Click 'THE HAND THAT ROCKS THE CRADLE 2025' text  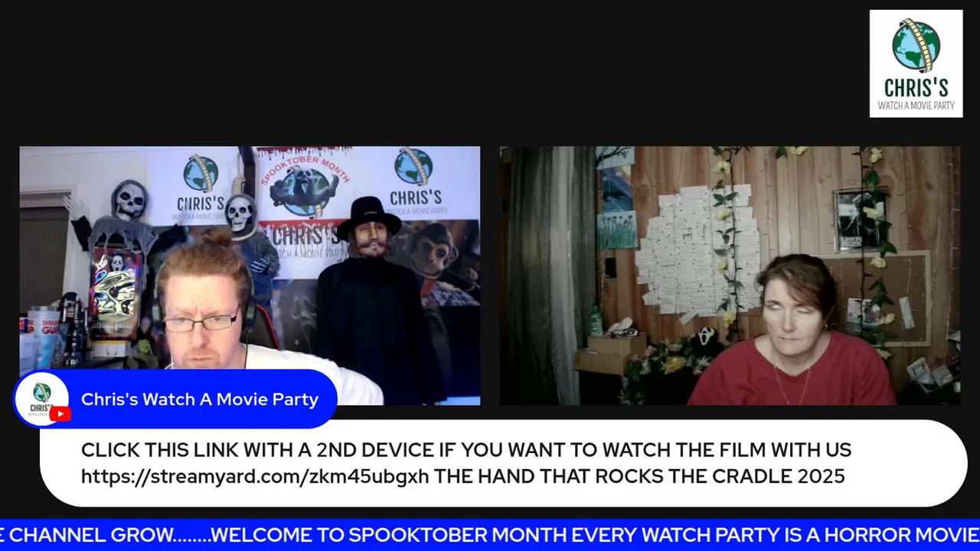click(x=639, y=476)
